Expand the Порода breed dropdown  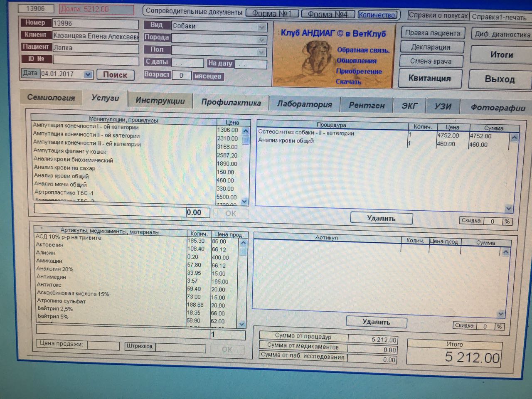(x=262, y=40)
